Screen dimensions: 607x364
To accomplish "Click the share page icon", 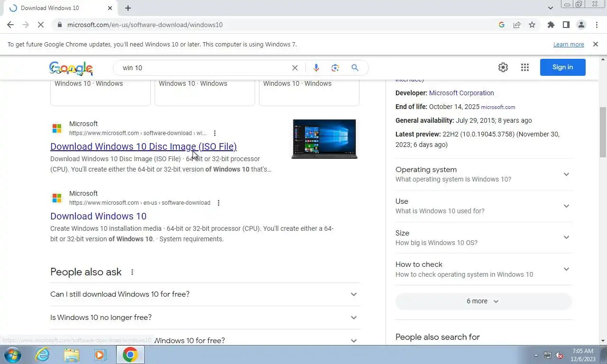I will coord(517,25).
